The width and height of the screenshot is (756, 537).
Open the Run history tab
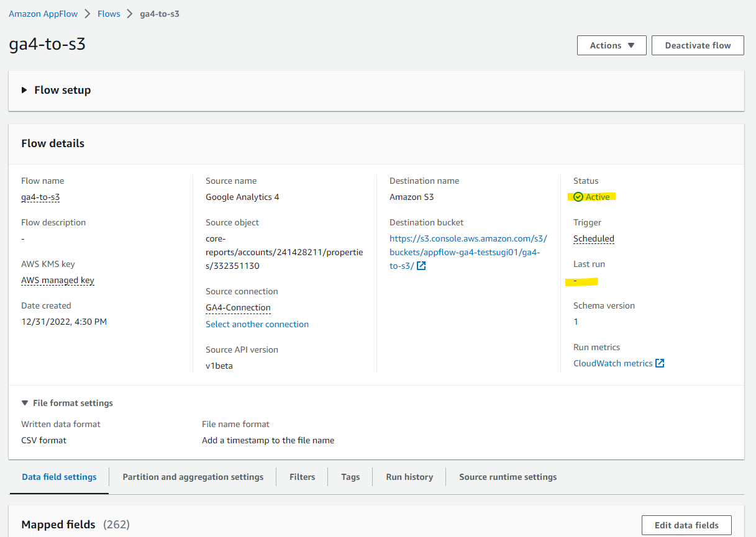(409, 477)
